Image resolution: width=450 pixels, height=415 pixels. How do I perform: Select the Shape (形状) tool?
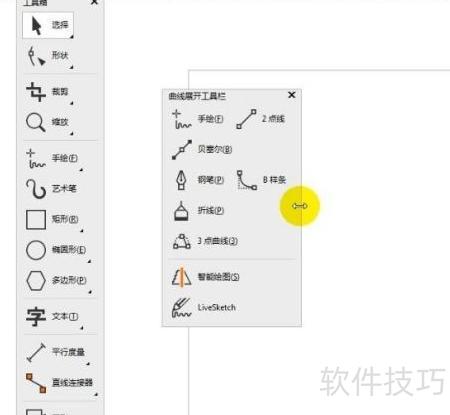pyautogui.click(x=48, y=56)
